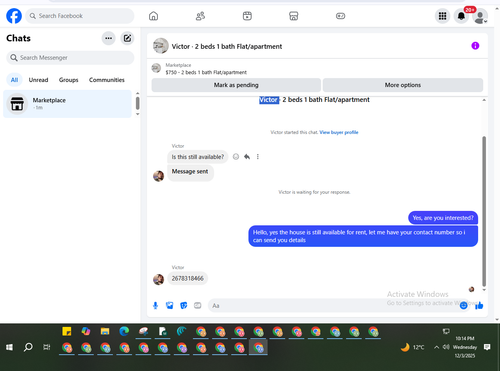Open the Home feed icon

pos(153,16)
